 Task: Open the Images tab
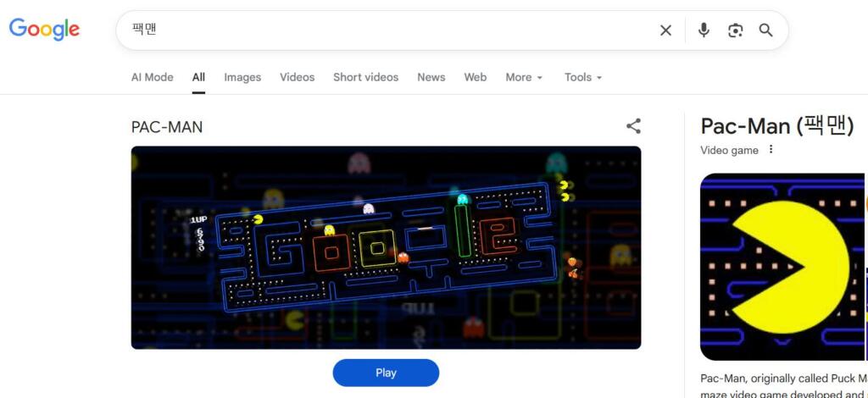pos(242,77)
